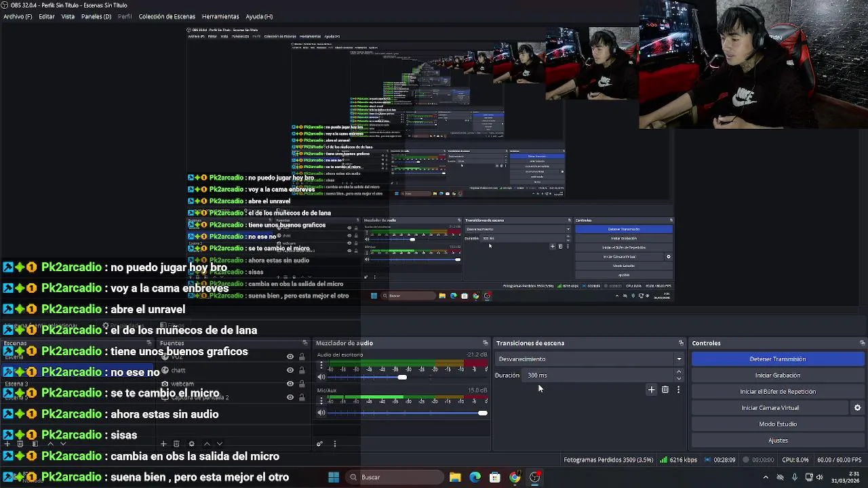Screen dimensions: 868x488
Task: Undock the Controles panel
Action: tap(862, 343)
